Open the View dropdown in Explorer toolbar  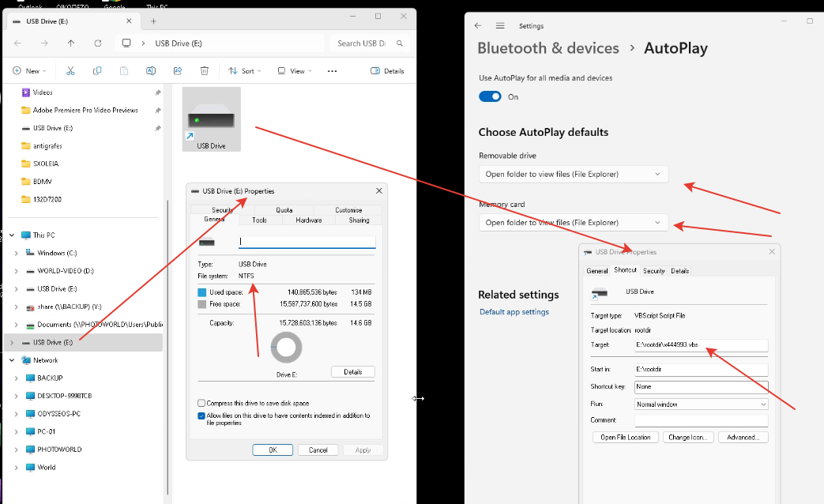pos(295,71)
